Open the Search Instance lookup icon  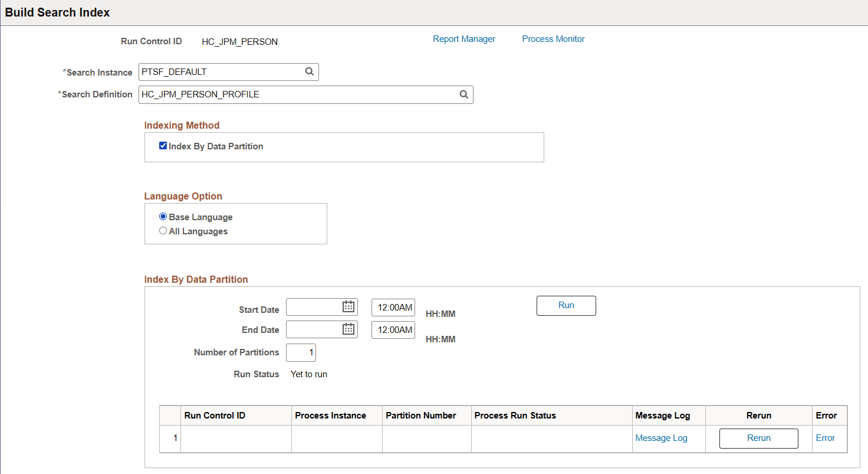pos(309,71)
